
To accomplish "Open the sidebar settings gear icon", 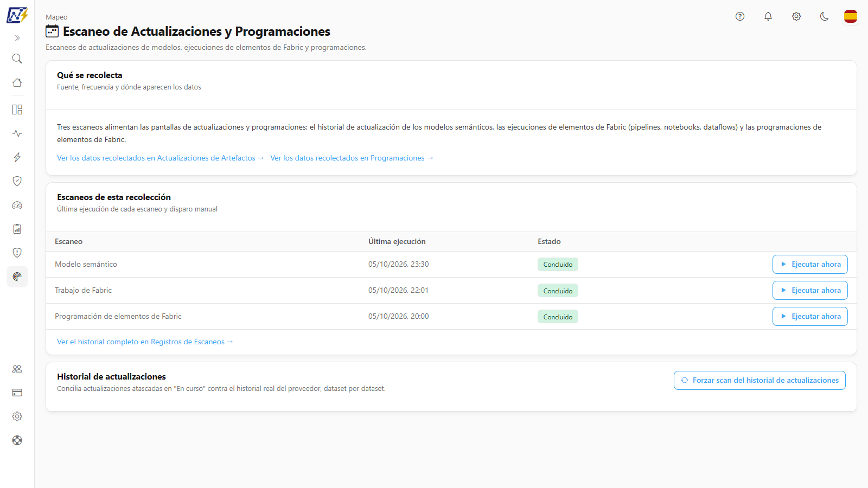I will click(x=17, y=416).
